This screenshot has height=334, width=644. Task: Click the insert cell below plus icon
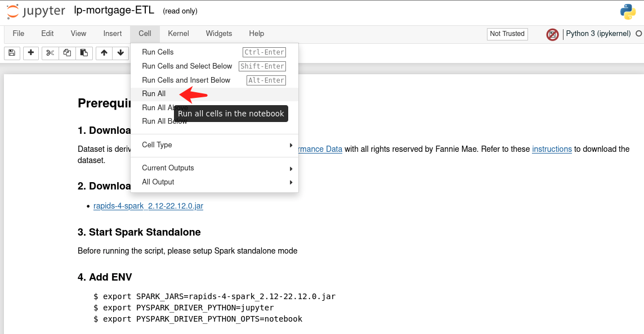point(30,53)
